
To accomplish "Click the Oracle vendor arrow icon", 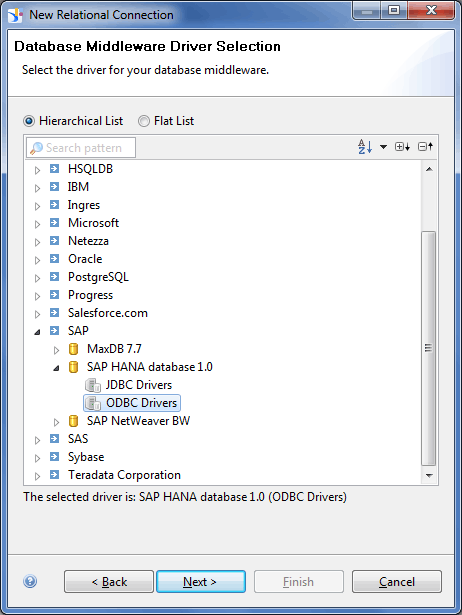I will pyautogui.click(x=55, y=259).
